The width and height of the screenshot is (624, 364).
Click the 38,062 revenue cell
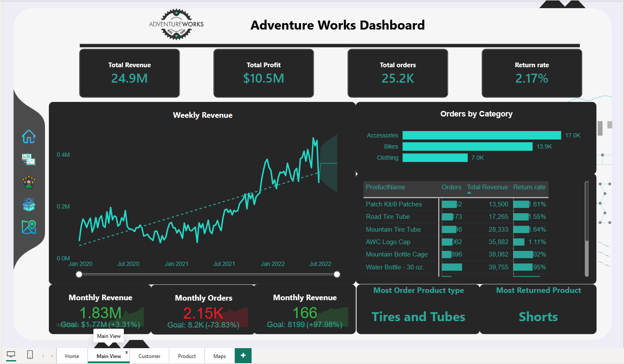click(498, 254)
